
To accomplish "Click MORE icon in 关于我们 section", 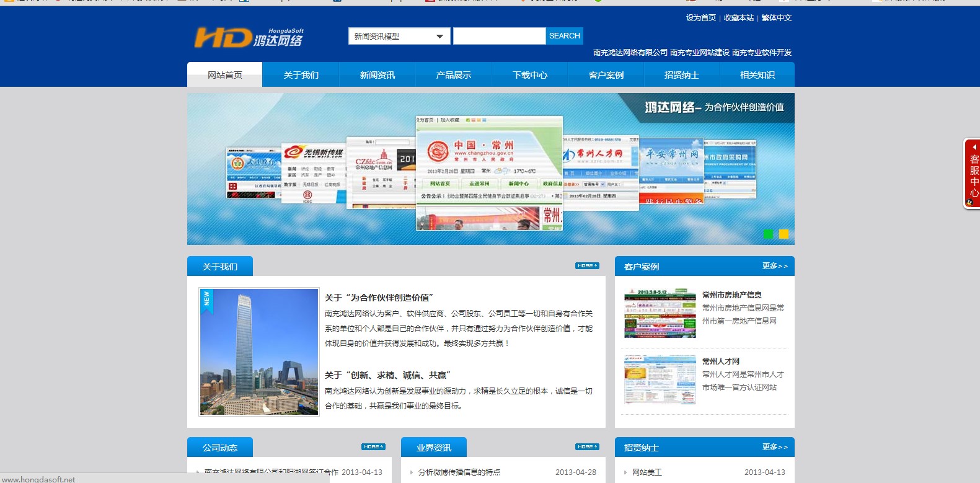I will pyautogui.click(x=586, y=266).
